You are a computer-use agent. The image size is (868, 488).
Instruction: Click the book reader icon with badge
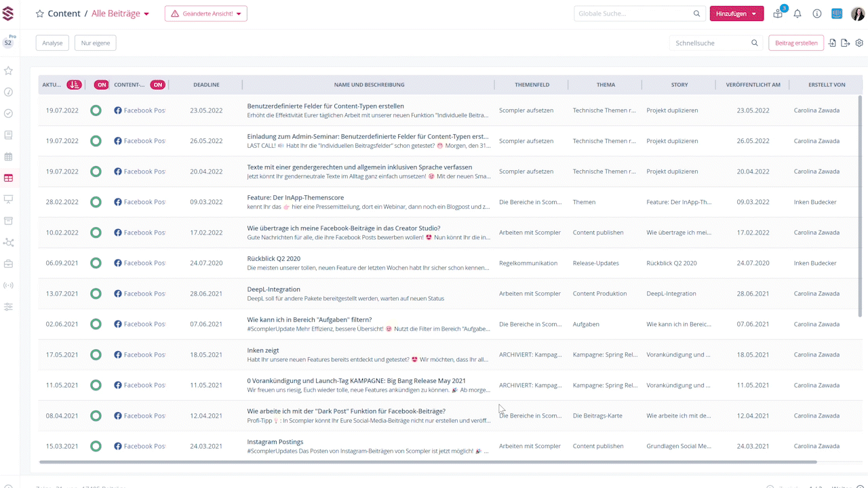tap(778, 14)
